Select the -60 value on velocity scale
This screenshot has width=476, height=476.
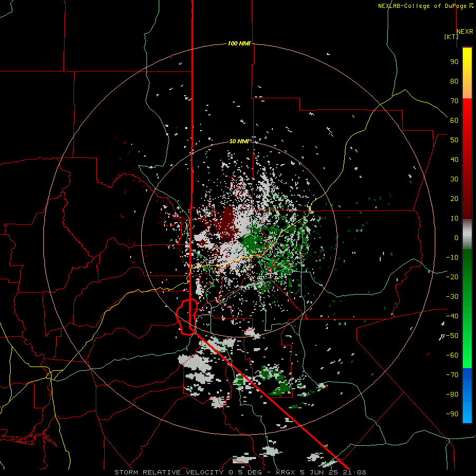click(x=452, y=355)
